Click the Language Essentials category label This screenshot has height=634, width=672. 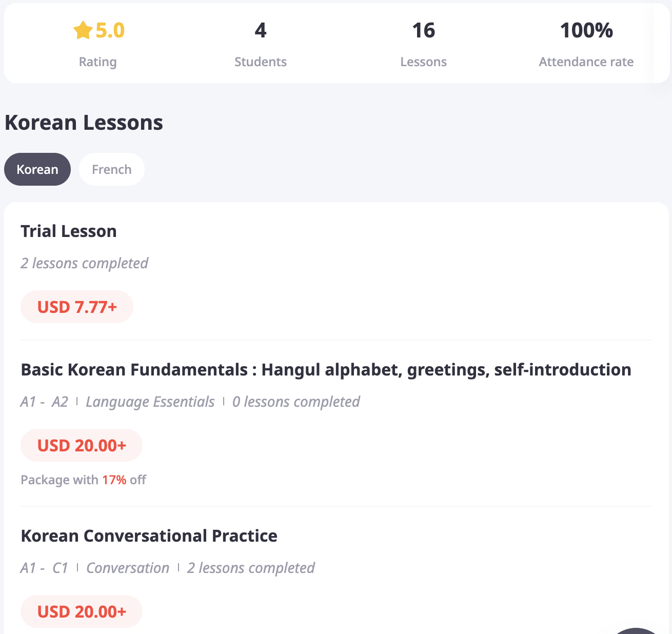[150, 402]
